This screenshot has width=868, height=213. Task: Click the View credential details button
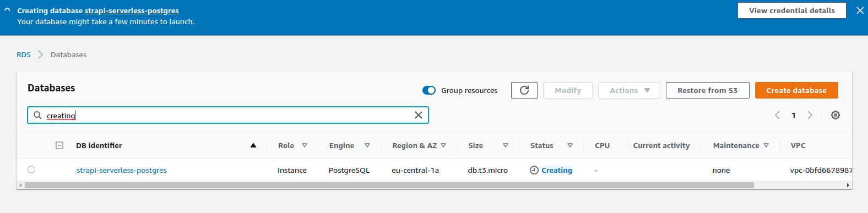click(x=792, y=10)
